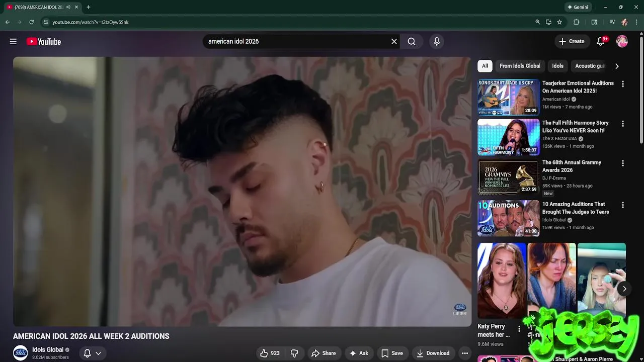Like the video with 923 likes

270,353
